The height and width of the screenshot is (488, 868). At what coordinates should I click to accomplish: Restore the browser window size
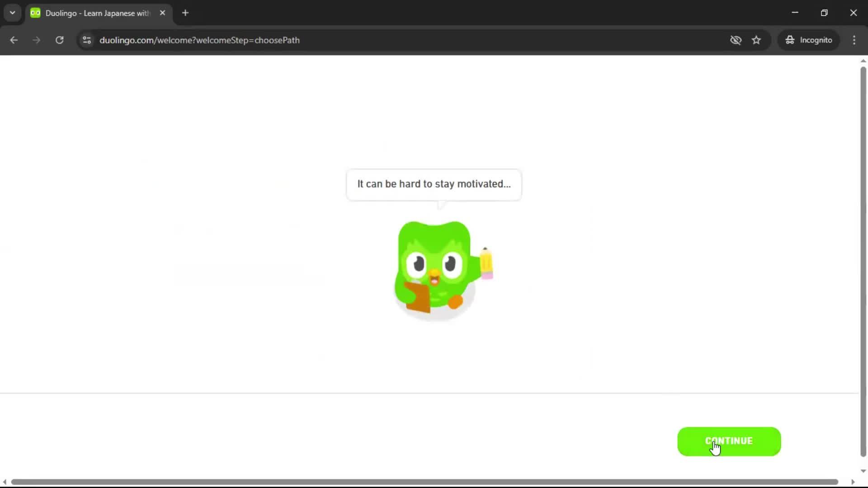(824, 13)
